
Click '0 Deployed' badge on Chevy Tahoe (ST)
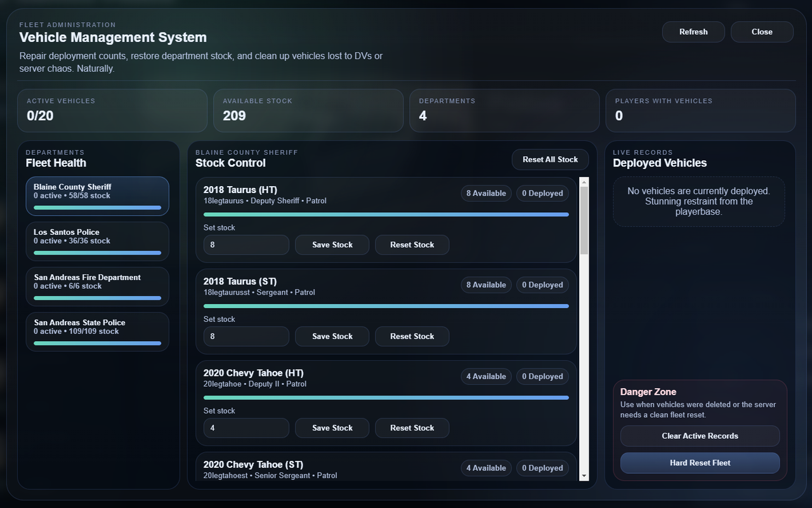point(542,468)
